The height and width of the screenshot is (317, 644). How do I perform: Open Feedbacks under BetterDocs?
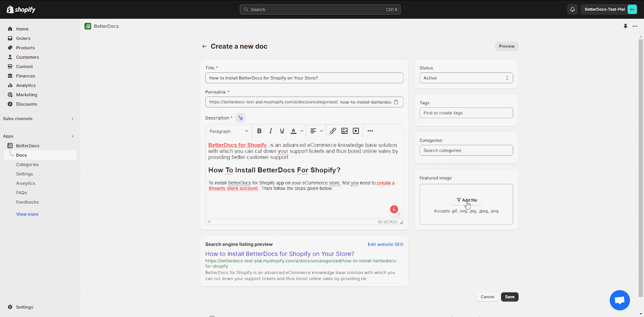coord(27,202)
